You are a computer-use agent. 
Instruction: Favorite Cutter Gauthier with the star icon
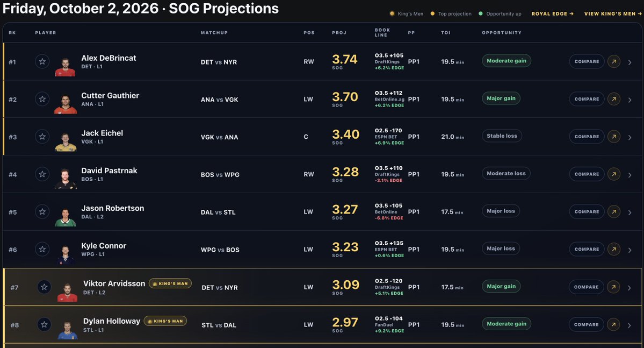[x=42, y=99]
